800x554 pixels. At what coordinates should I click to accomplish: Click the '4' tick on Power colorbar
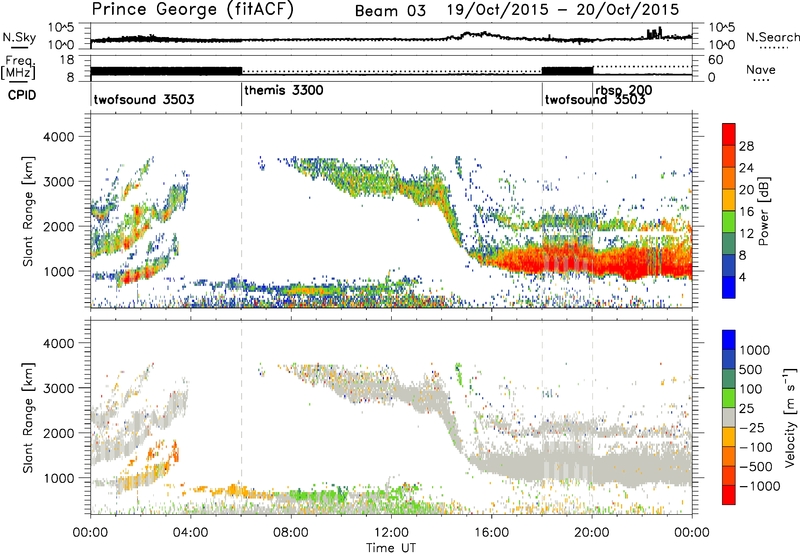tap(742, 277)
